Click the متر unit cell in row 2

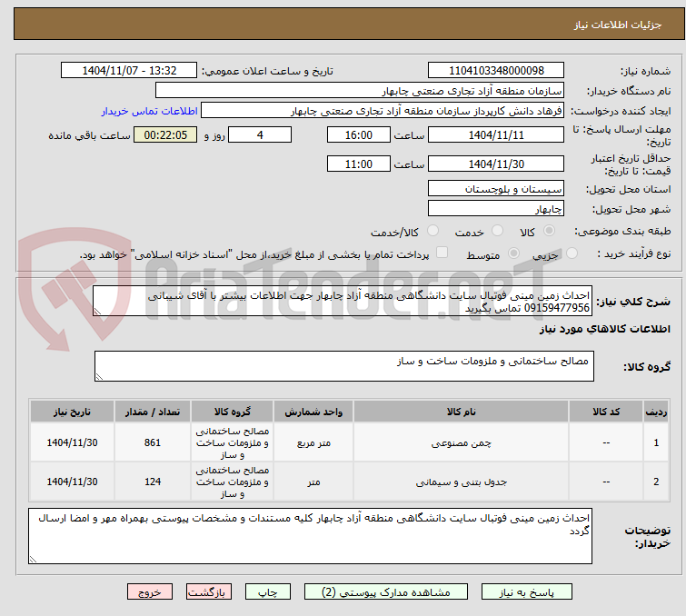313,482
